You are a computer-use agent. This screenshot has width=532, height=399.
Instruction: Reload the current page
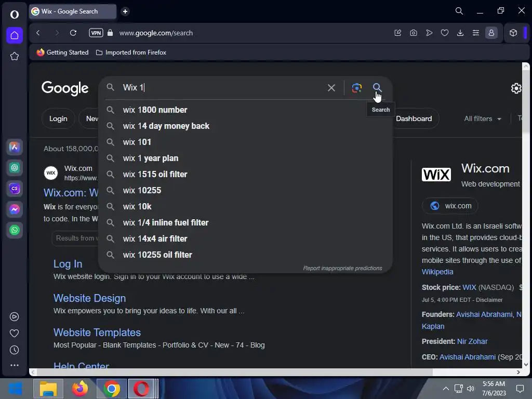pos(73,33)
